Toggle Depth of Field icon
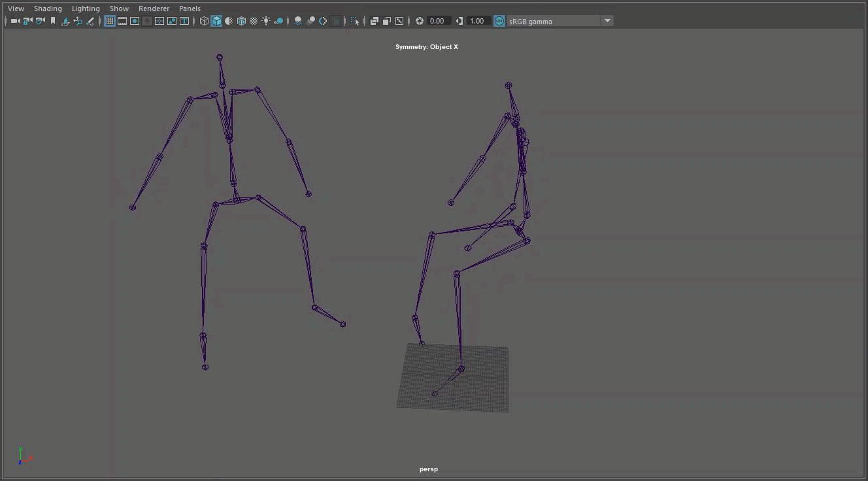The height and width of the screenshot is (481, 868). (x=335, y=21)
